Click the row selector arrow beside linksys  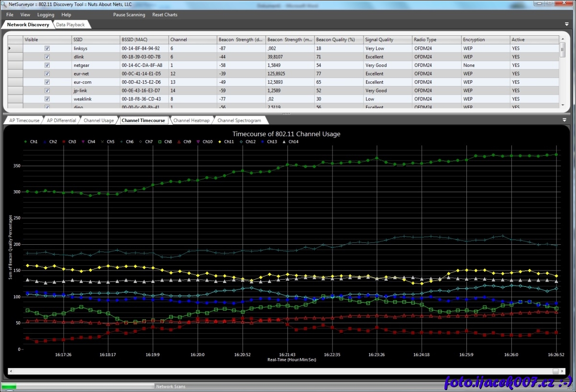(10, 48)
